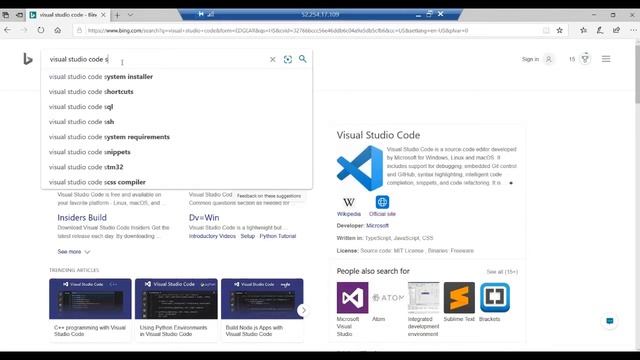Click the Sign in avatar icon
This screenshot has height=360, width=640.
click(549, 59)
